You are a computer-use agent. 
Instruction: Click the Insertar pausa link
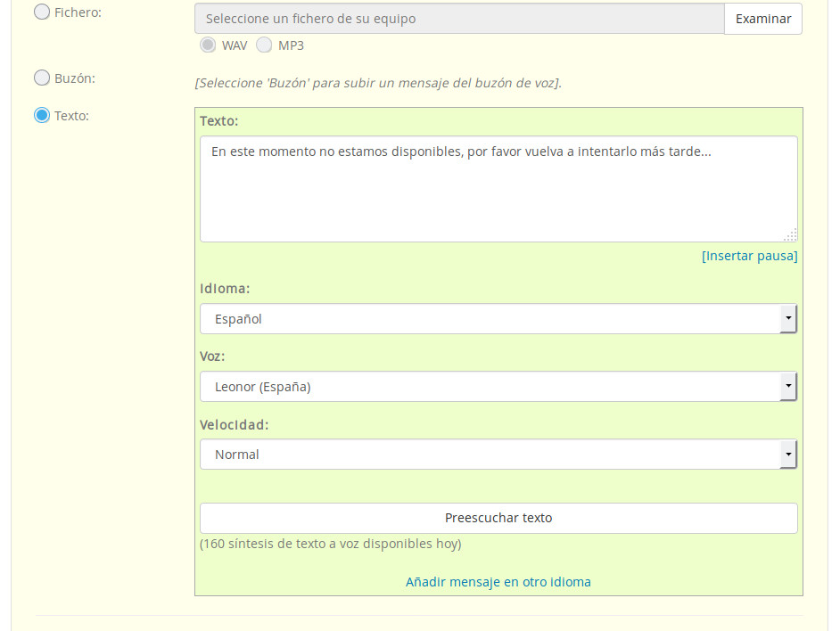[x=749, y=256]
